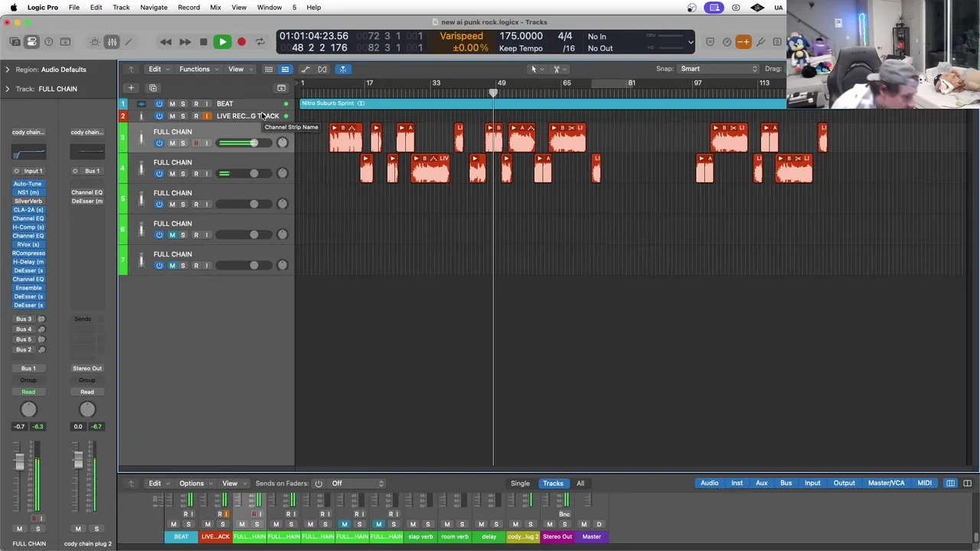
Task: Toggle power button on LIVE REC track
Action: point(159,116)
